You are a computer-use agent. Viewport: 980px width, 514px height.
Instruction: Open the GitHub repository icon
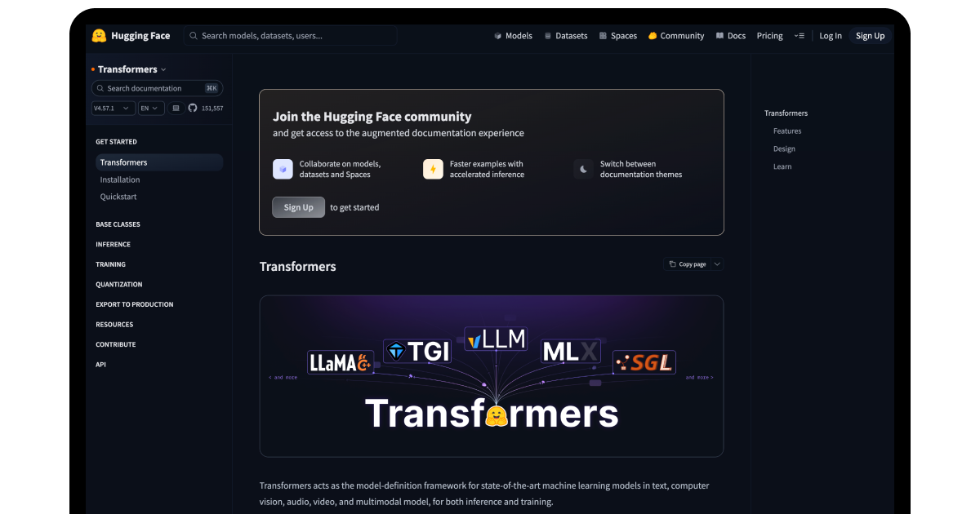coord(193,108)
